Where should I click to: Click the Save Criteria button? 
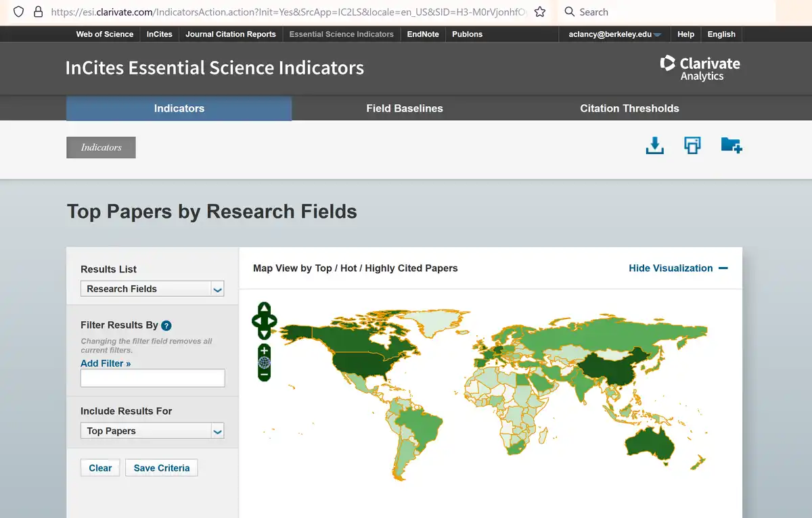161,467
